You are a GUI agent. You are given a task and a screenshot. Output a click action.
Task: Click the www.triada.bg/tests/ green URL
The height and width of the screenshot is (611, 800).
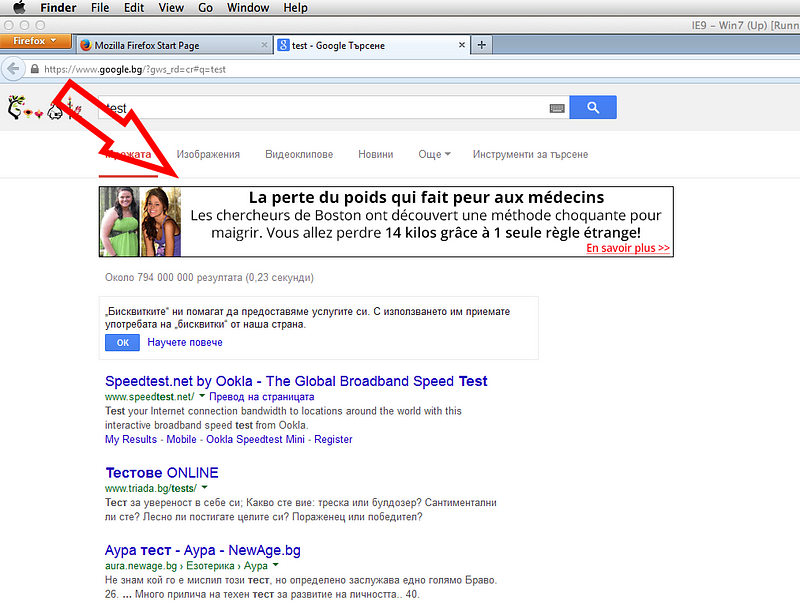(x=151, y=488)
